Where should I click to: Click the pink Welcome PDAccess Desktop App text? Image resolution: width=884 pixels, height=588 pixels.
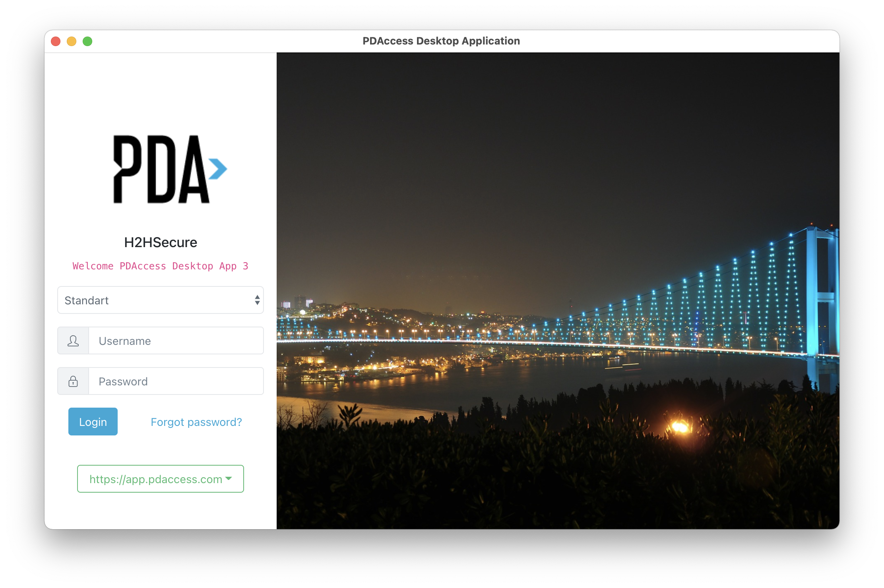click(x=161, y=266)
